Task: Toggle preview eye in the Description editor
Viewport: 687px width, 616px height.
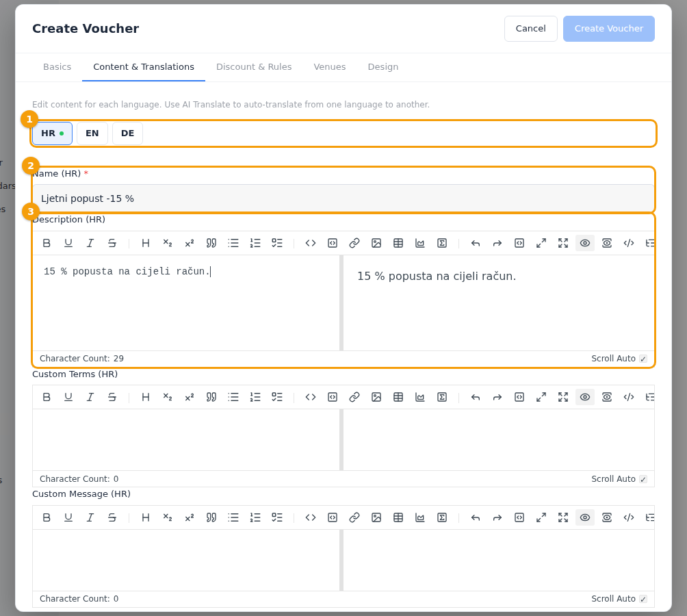Action: (x=585, y=243)
